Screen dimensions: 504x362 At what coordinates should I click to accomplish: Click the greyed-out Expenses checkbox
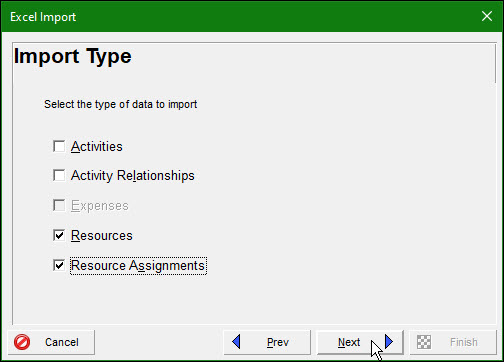coord(59,205)
